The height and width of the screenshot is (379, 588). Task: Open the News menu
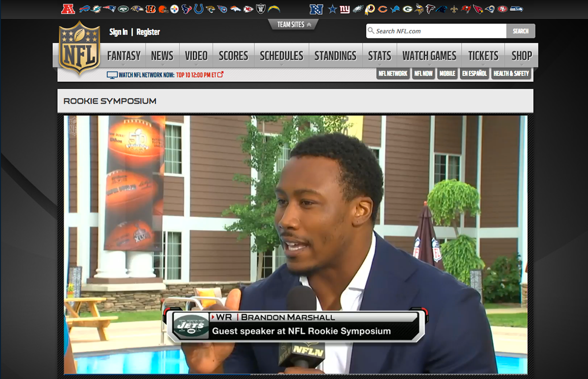[162, 56]
